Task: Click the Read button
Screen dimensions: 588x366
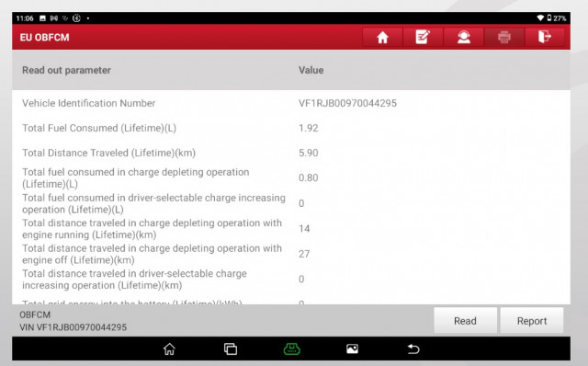Action: point(466,321)
